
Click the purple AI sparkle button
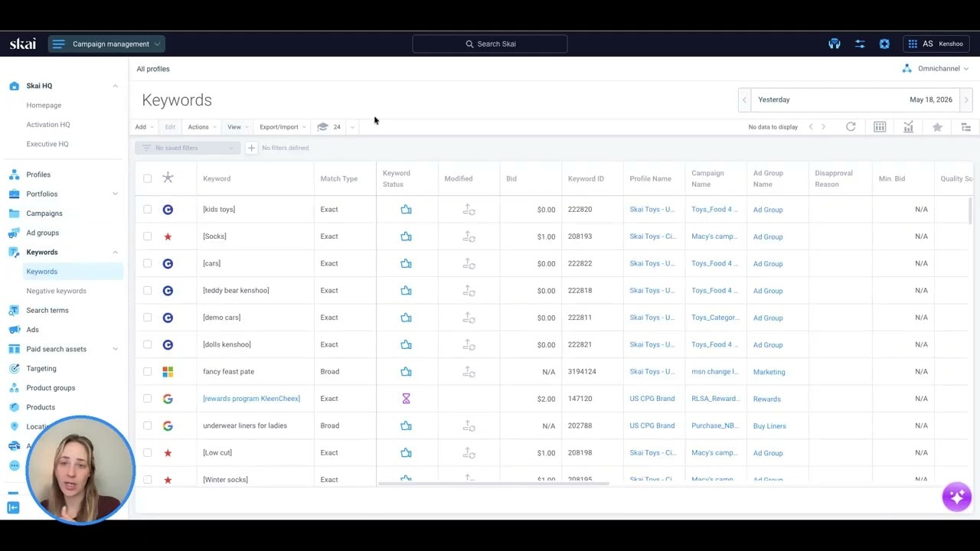point(957,497)
